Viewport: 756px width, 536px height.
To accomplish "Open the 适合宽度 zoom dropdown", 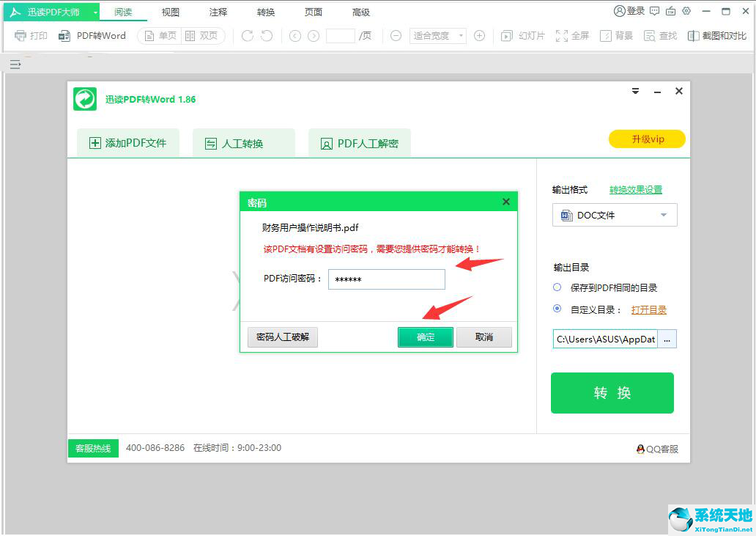I will coord(437,34).
